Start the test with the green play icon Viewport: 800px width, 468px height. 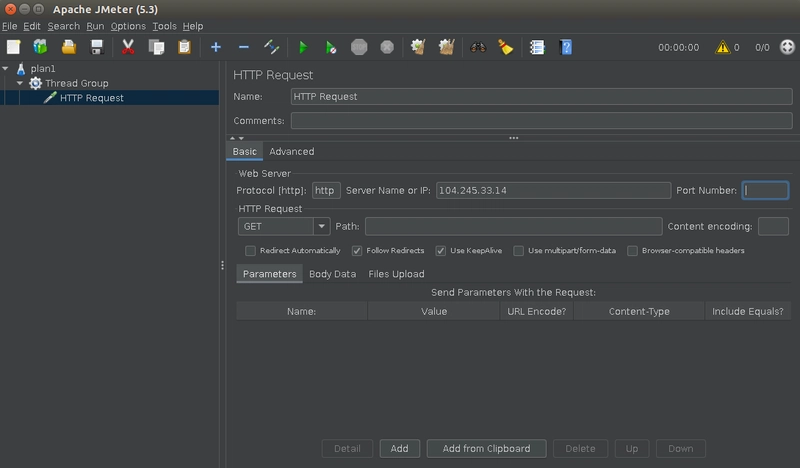(303, 47)
